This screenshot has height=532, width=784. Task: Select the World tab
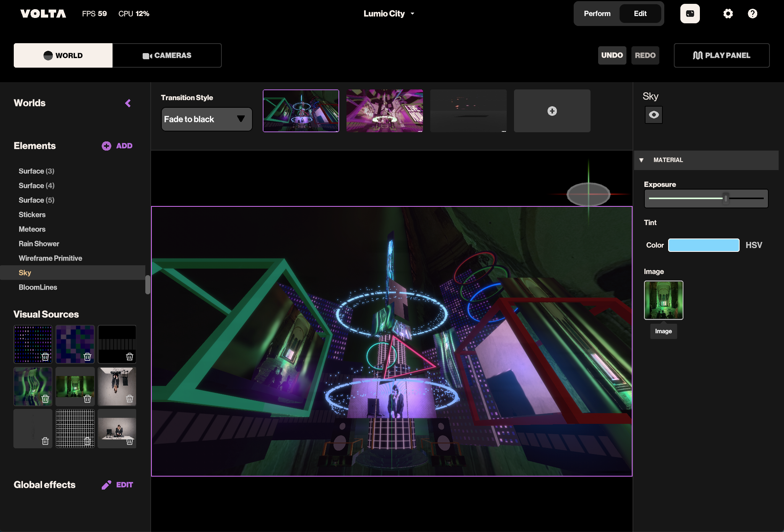63,55
